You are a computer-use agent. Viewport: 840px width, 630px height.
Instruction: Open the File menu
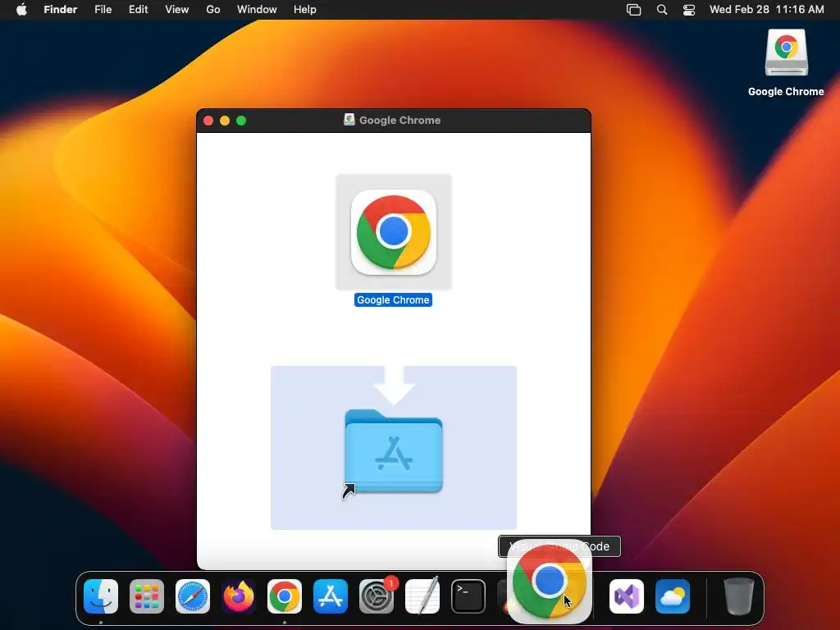point(103,10)
